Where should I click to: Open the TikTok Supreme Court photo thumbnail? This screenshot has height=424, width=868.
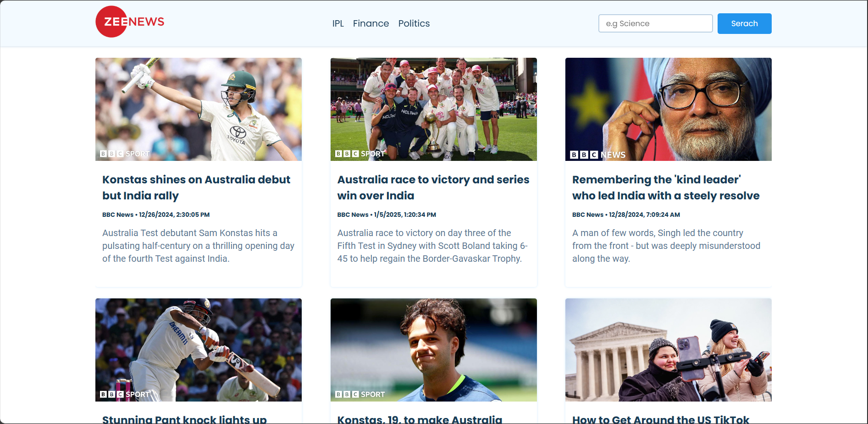(x=669, y=350)
